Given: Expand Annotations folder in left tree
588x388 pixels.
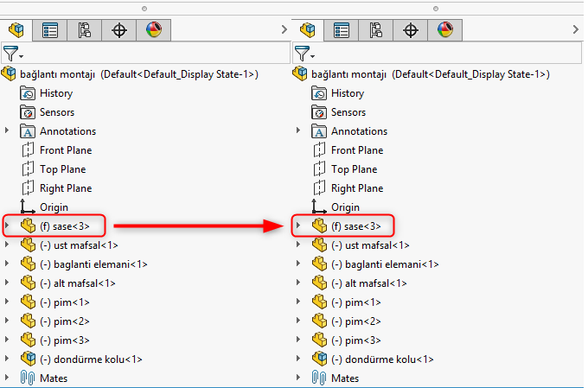Looking at the screenshot, I should (x=7, y=130).
